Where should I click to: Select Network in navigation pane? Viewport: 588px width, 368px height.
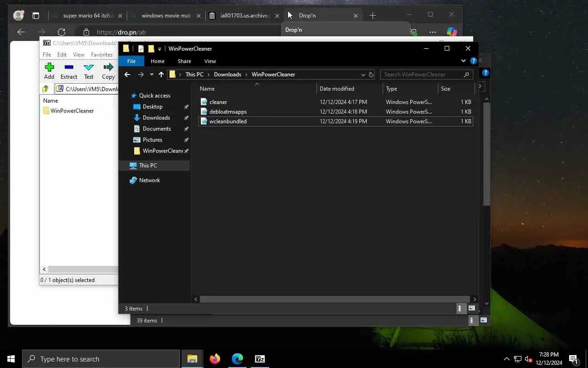tap(149, 180)
